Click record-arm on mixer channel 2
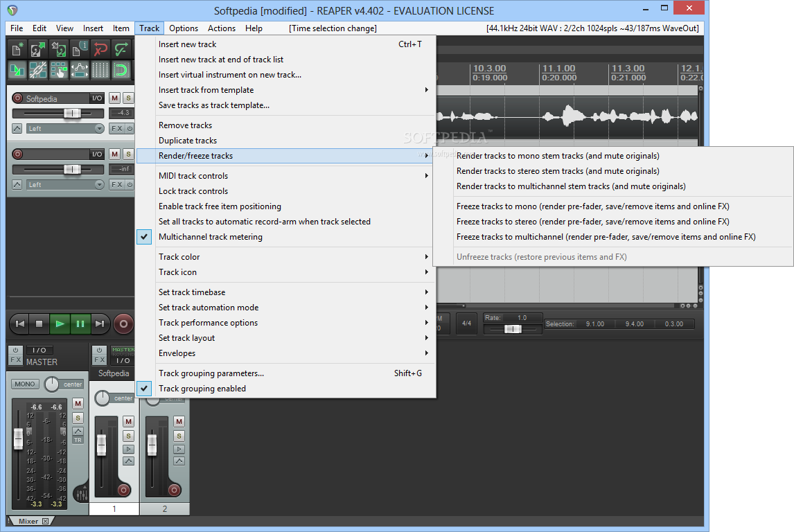Image resolution: width=794 pixels, height=532 pixels. click(x=174, y=490)
